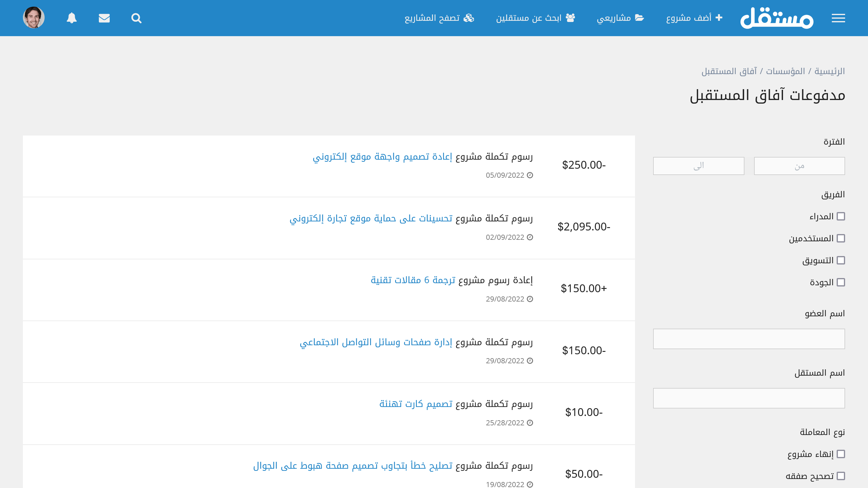Image resolution: width=868 pixels, height=488 pixels.
Task: Tick the الجودة checkbox
Action: pyautogui.click(x=841, y=282)
